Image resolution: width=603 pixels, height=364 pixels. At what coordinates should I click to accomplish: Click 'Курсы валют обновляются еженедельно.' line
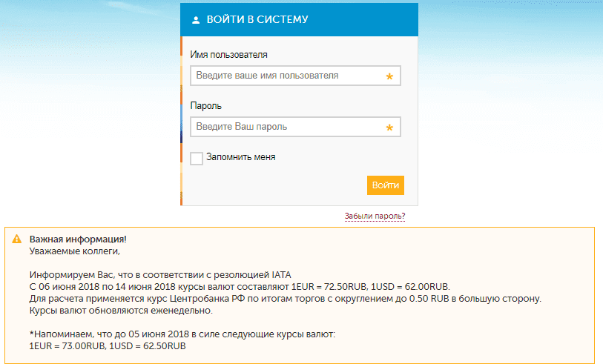click(121, 311)
